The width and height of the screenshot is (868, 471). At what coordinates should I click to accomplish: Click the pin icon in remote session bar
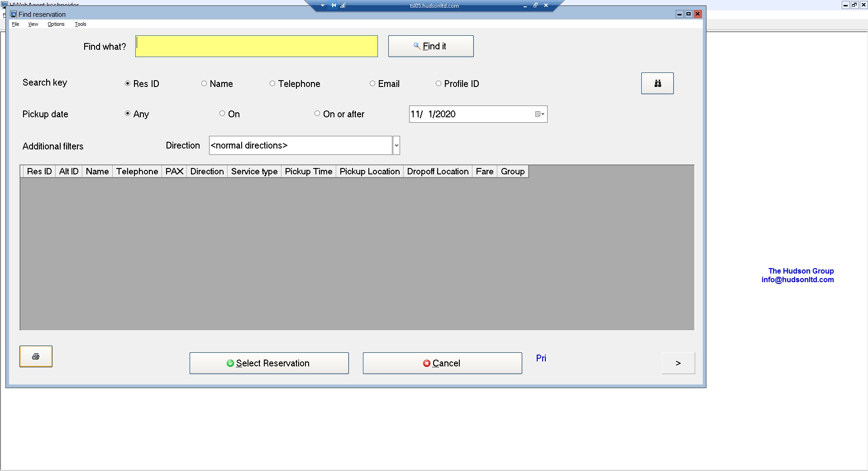pos(334,5)
